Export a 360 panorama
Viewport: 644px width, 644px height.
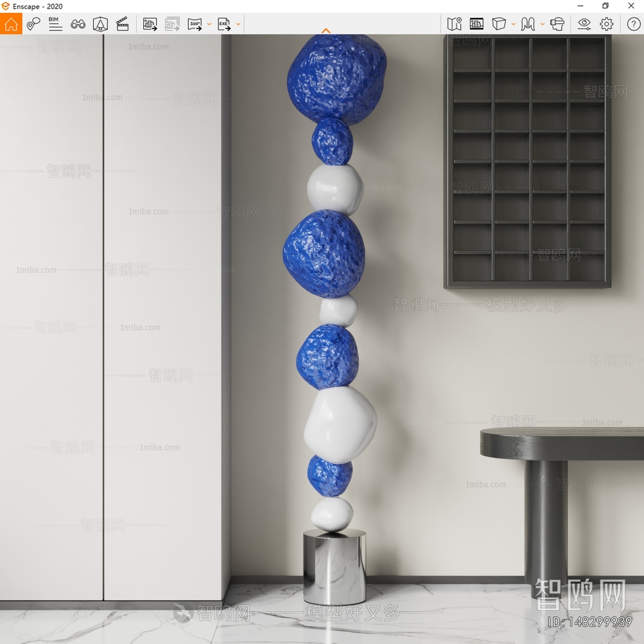[195, 24]
